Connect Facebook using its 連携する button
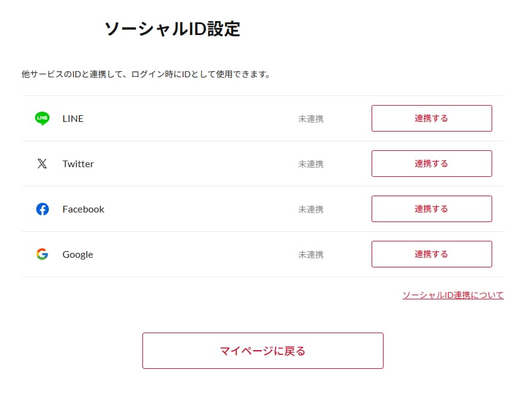532x402 pixels. click(432, 209)
